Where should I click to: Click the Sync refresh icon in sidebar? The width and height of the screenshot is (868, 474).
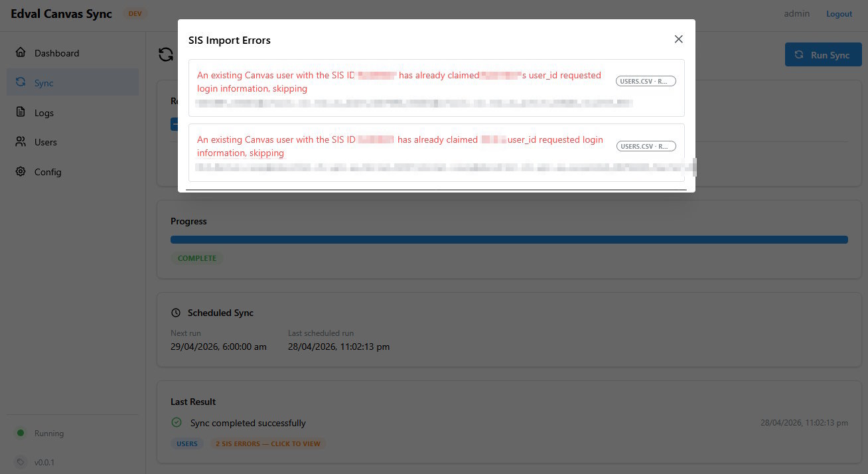pyautogui.click(x=21, y=82)
